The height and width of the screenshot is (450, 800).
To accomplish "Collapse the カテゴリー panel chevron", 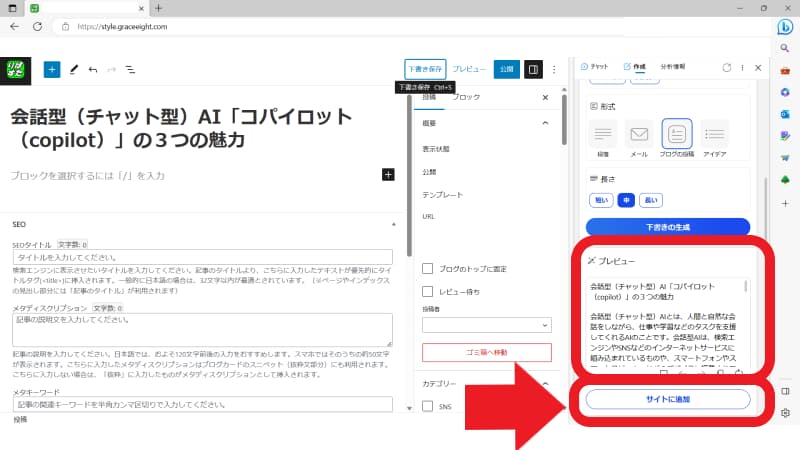I will [545, 384].
